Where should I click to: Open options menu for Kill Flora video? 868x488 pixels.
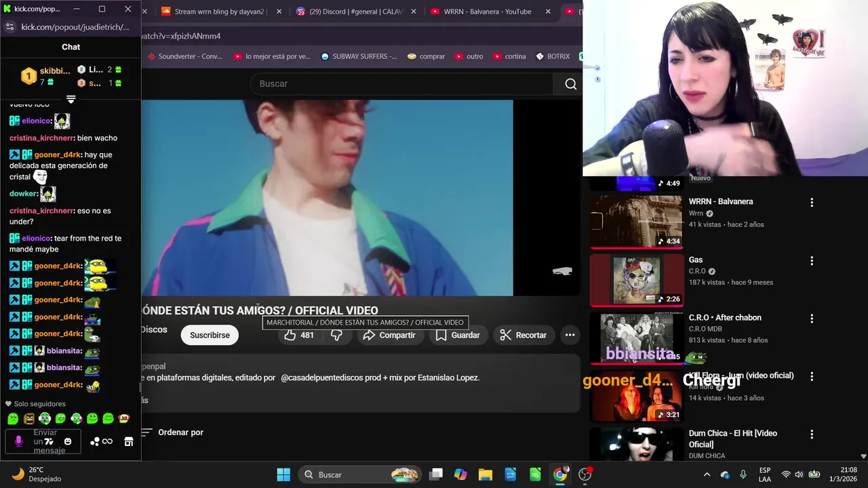tap(812, 376)
